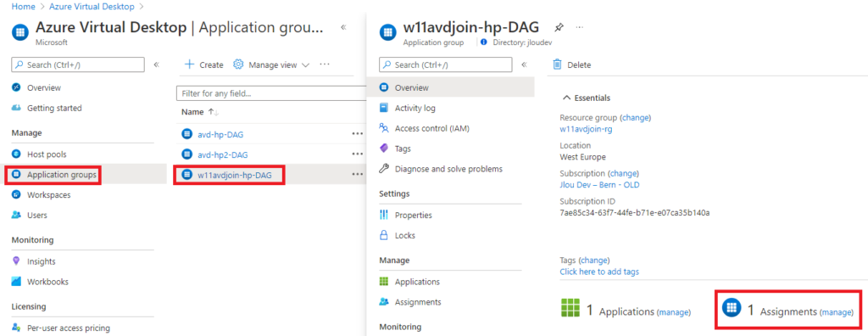Open avd-hp2-DAG application group
This screenshot has width=868, height=336.
pyautogui.click(x=223, y=154)
